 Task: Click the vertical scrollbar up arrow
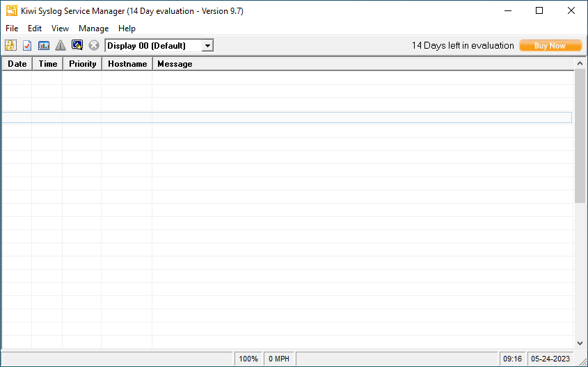pyautogui.click(x=580, y=64)
